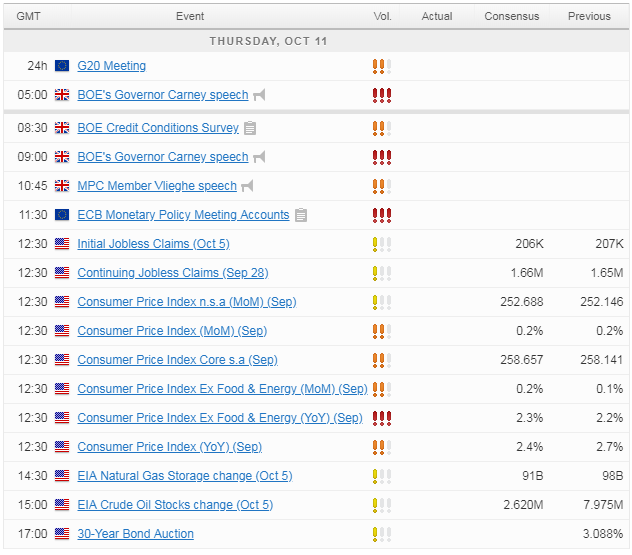Click US flag on Continuing Jobless Claims row
The width and height of the screenshot is (632, 555).
[x=62, y=273]
